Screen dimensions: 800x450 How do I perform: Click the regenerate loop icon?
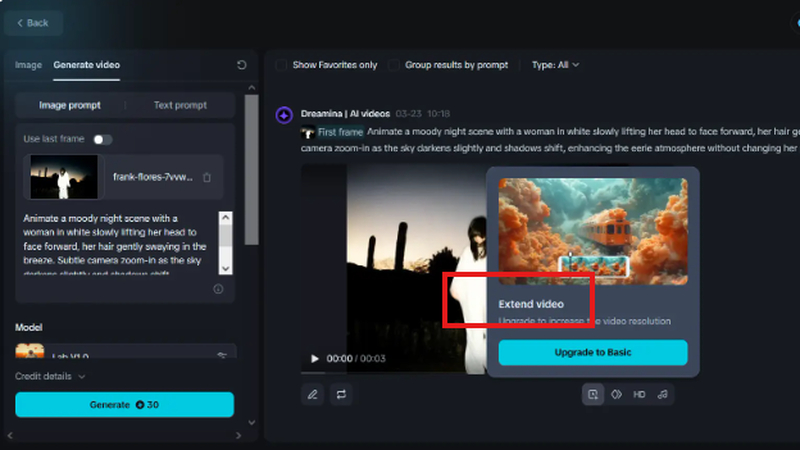click(341, 394)
